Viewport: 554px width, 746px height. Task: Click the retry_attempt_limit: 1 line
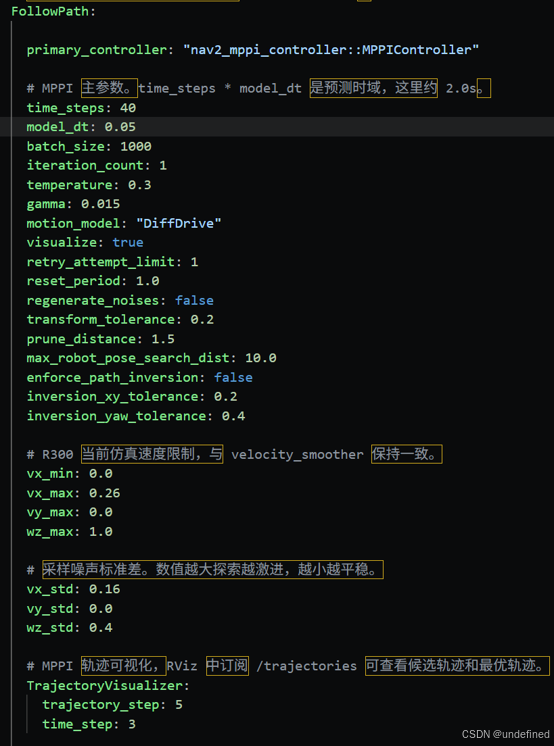tap(112, 262)
